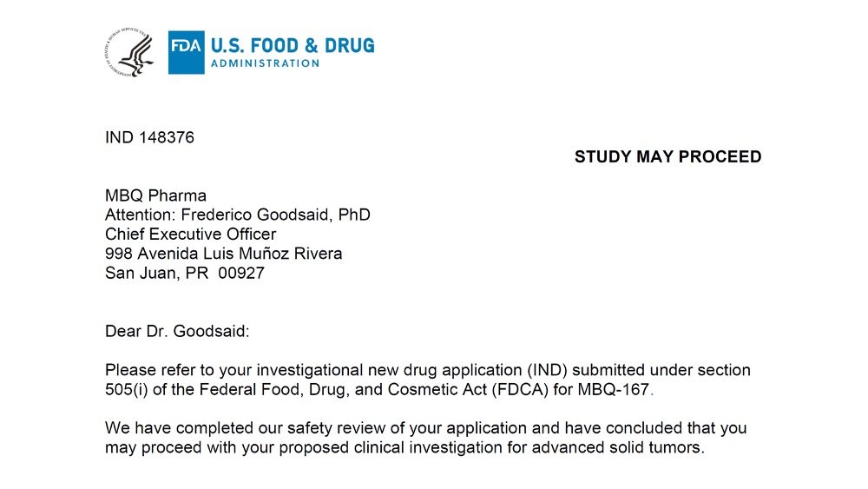Click the 505(i) section reference
The image size is (868, 489).
coord(126,389)
